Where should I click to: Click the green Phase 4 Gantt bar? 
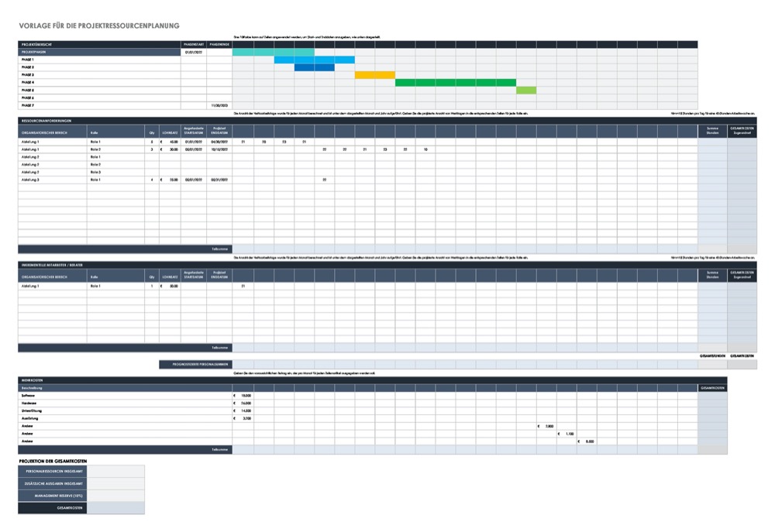point(456,83)
